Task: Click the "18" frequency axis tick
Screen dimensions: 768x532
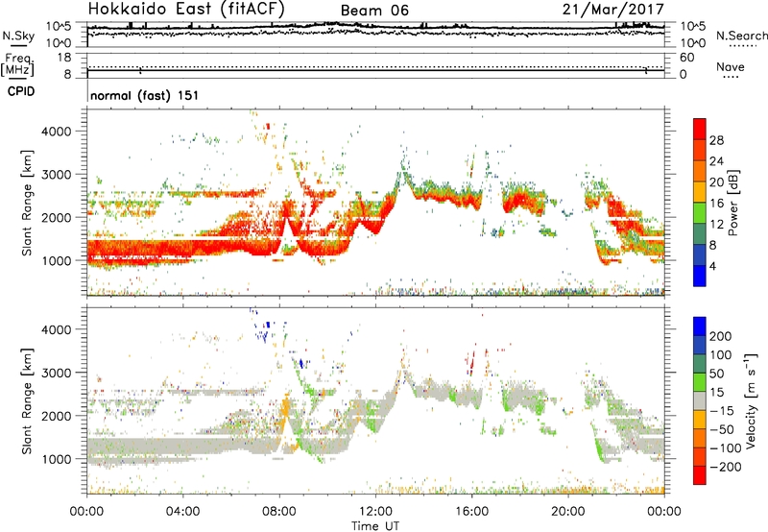Action: tap(64, 58)
